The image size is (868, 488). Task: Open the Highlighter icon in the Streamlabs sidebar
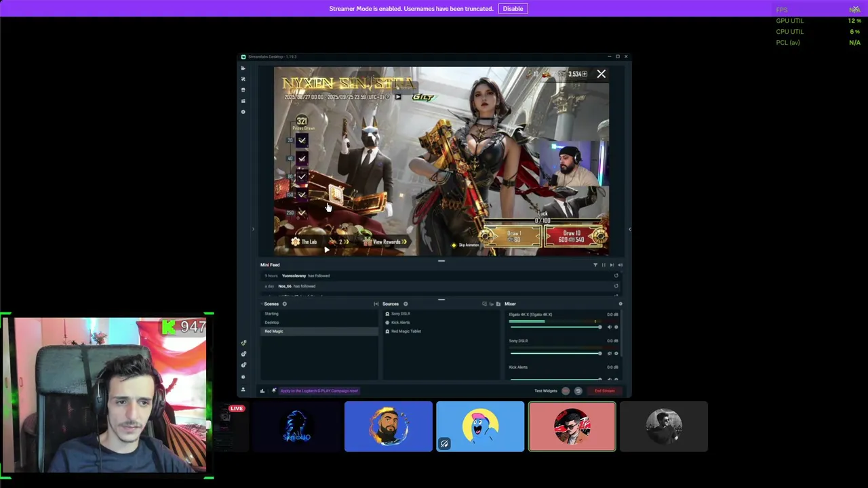pyautogui.click(x=243, y=101)
